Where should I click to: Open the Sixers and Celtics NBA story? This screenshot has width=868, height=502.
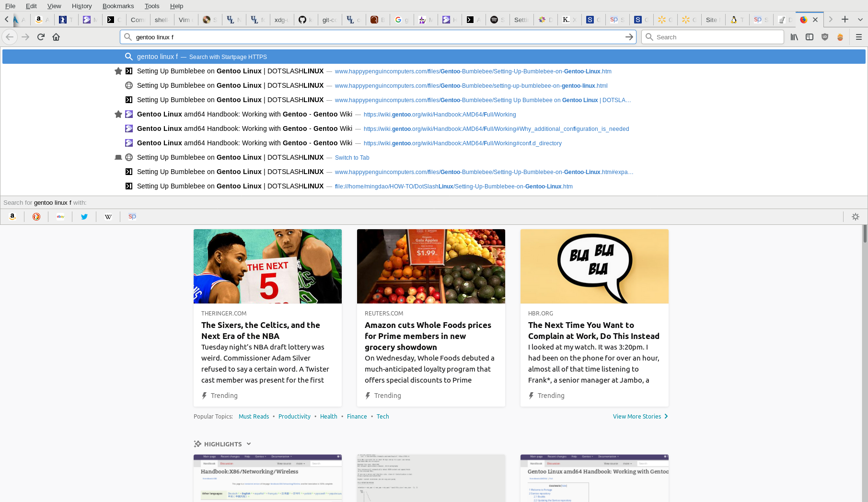point(267,317)
